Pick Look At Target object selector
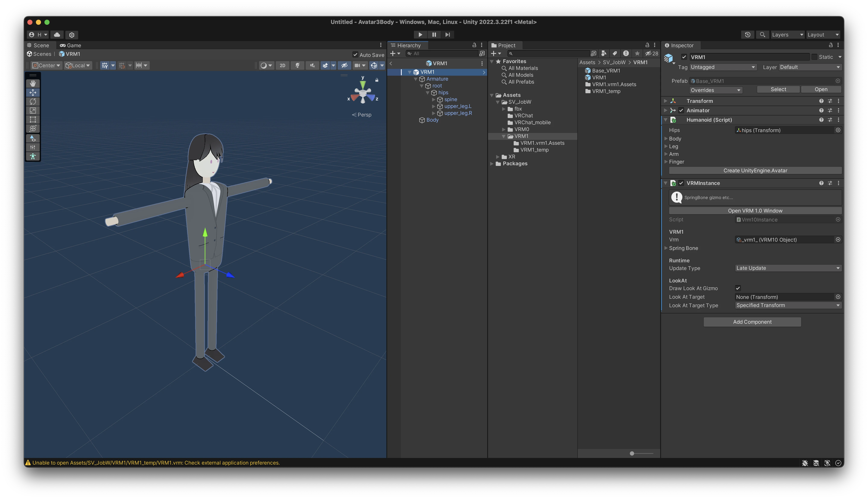The width and height of the screenshot is (868, 499). pyautogui.click(x=838, y=297)
